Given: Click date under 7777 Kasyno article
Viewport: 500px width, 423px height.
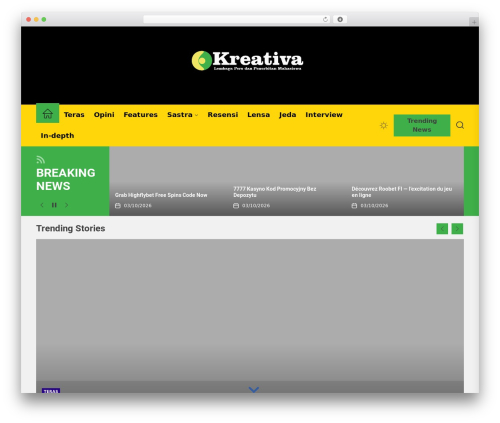Looking at the screenshot, I should coord(256,206).
